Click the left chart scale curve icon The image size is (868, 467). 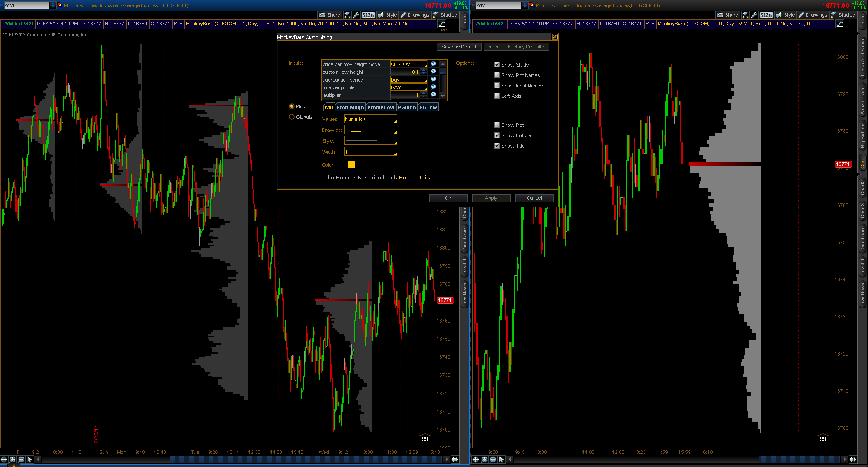[441, 24]
